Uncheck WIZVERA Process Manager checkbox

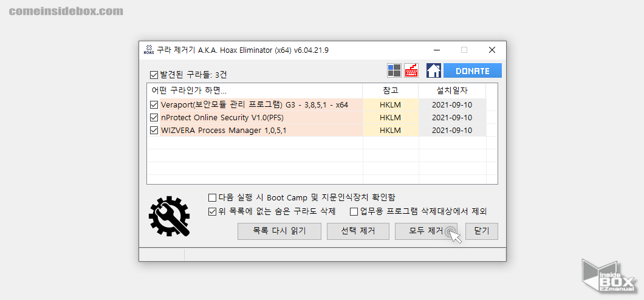(154, 131)
